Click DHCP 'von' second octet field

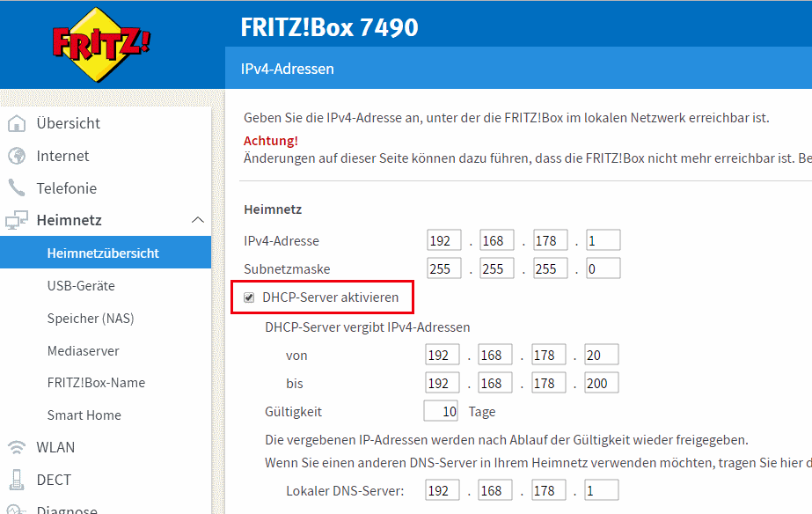click(495, 355)
